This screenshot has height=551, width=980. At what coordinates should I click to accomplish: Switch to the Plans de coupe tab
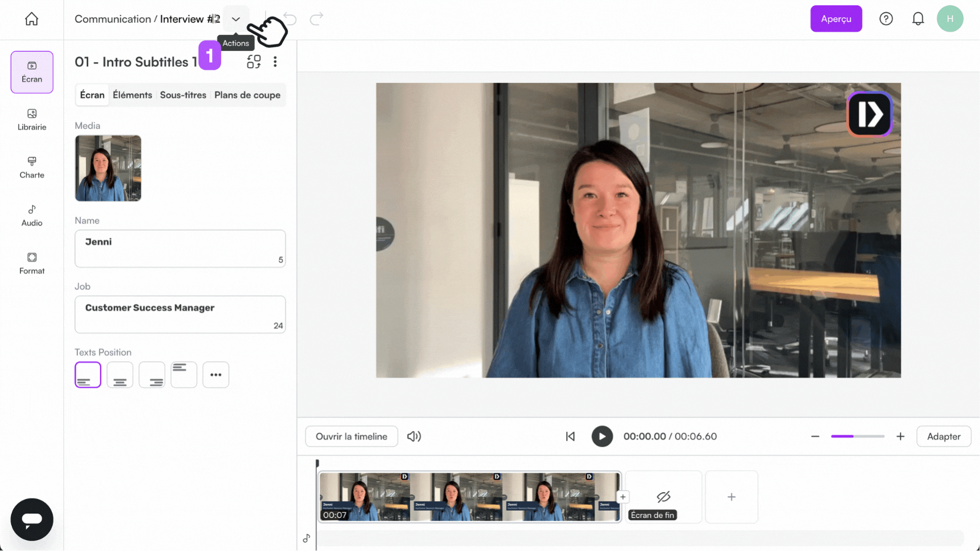tap(247, 95)
